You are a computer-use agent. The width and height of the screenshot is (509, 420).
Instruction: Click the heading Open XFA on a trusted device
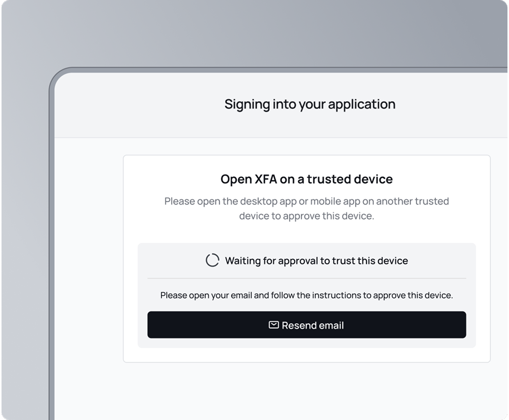(307, 179)
